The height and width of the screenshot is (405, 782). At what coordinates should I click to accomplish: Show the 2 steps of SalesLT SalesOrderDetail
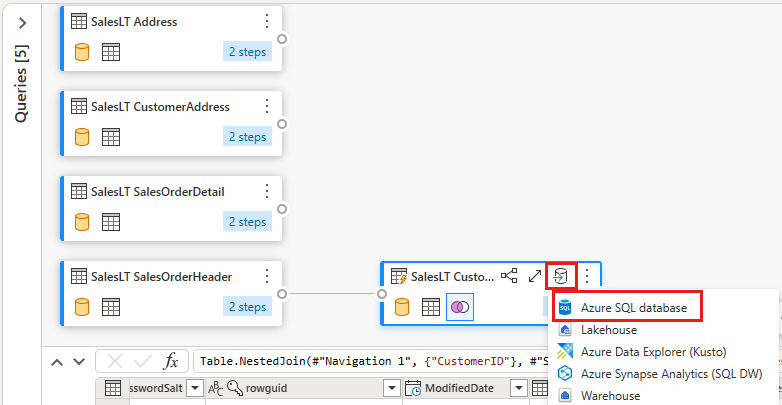click(x=247, y=221)
